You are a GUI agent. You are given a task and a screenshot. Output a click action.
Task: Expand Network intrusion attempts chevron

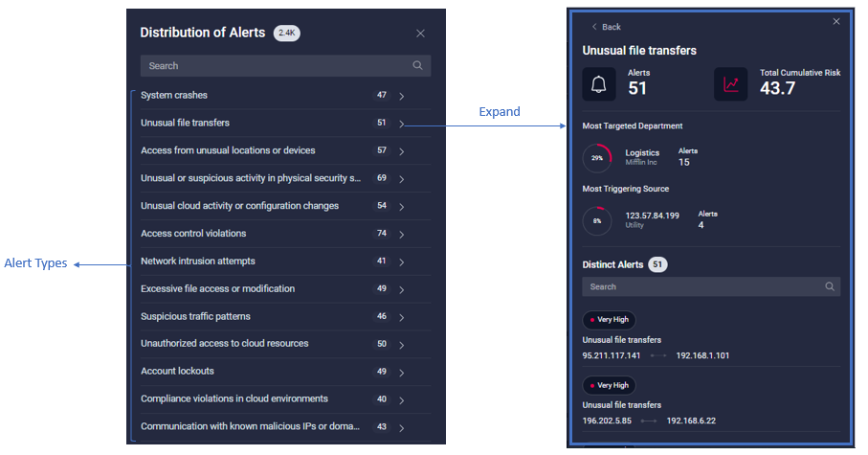click(402, 262)
